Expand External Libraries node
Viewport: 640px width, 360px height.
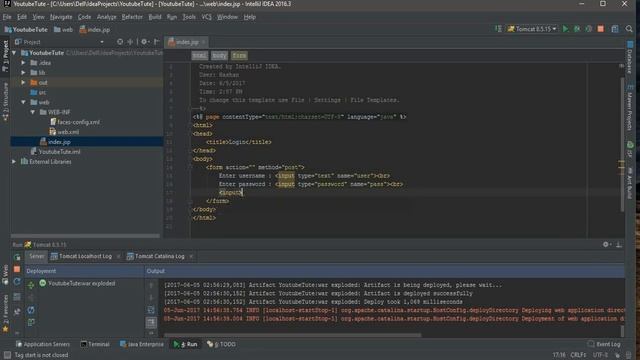[14, 162]
